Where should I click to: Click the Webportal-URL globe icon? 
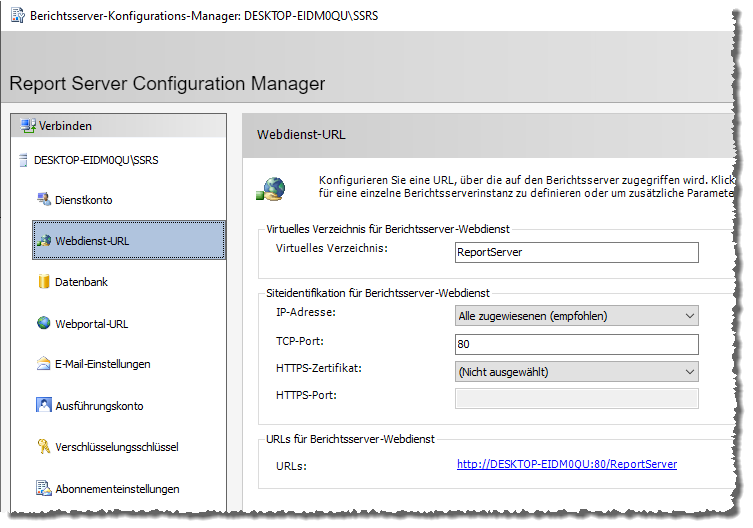click(x=44, y=323)
